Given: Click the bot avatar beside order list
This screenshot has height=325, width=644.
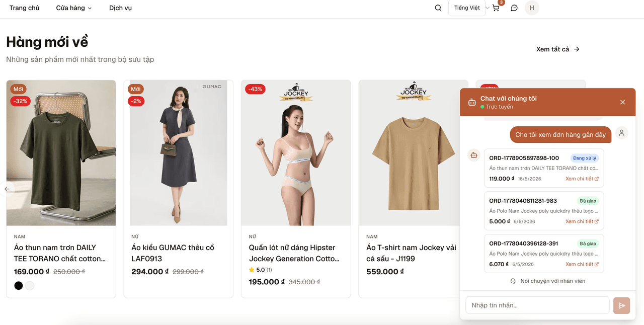Looking at the screenshot, I should click(x=473, y=155).
